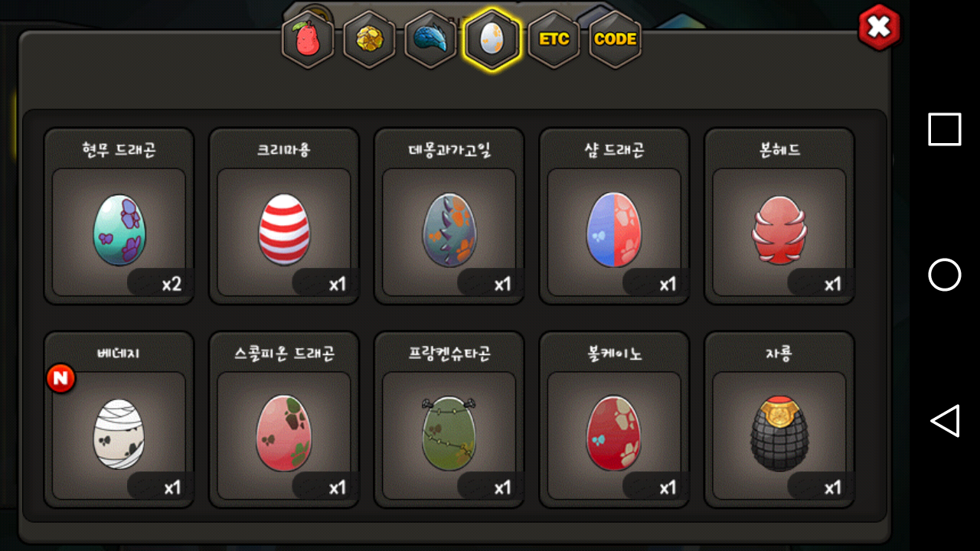Tap the new bandaged 베데지 egg
The height and width of the screenshot is (551, 980).
[x=119, y=420]
